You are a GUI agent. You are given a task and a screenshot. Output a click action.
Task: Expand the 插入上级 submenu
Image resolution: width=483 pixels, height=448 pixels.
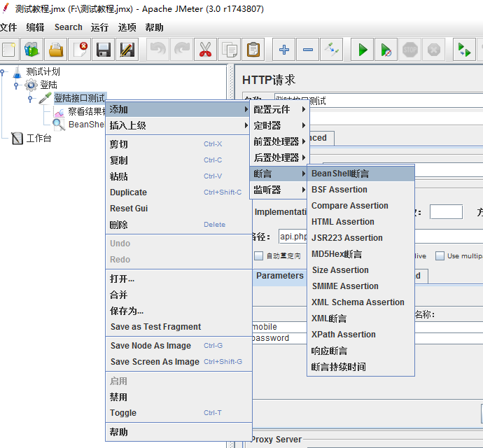pos(177,125)
